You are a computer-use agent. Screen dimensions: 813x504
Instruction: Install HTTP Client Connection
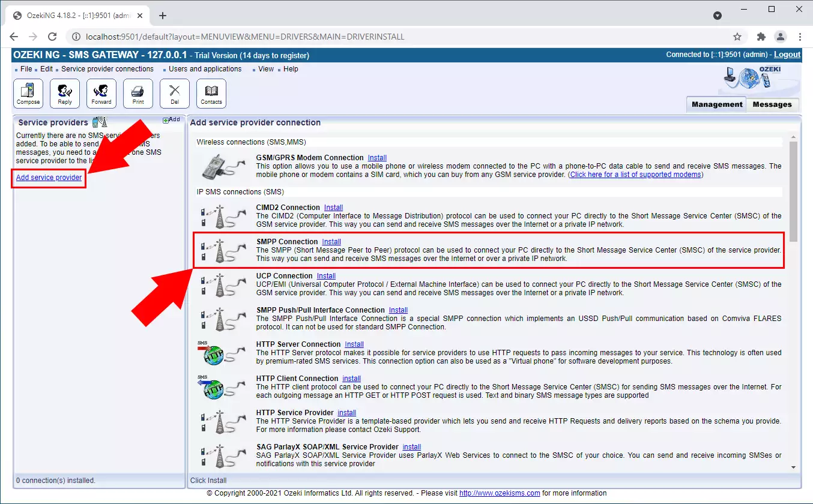point(351,379)
